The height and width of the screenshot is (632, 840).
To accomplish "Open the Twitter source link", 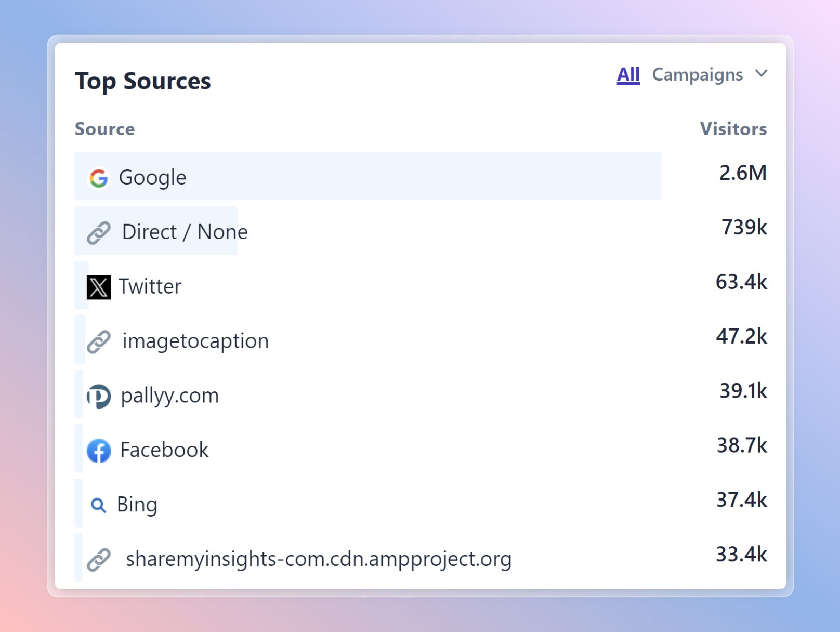I will (150, 286).
